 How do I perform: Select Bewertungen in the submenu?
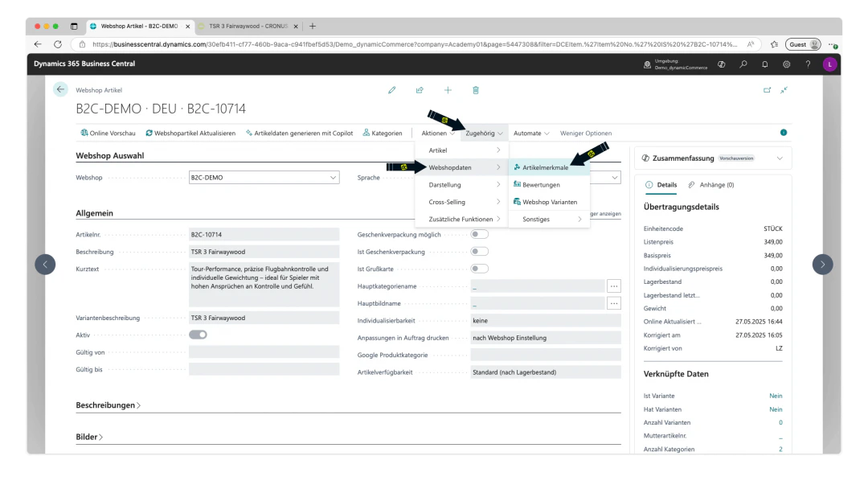tap(549, 184)
